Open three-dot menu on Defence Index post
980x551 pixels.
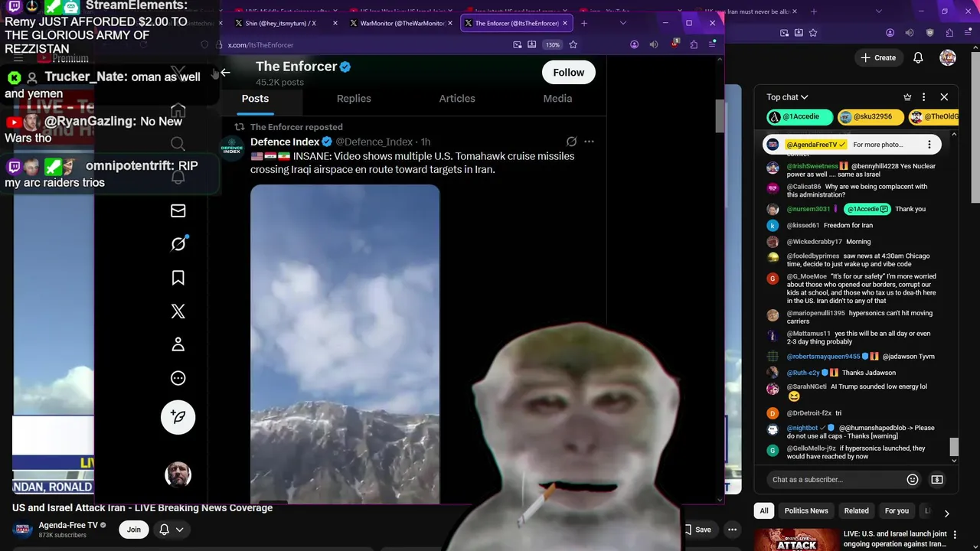[589, 142]
